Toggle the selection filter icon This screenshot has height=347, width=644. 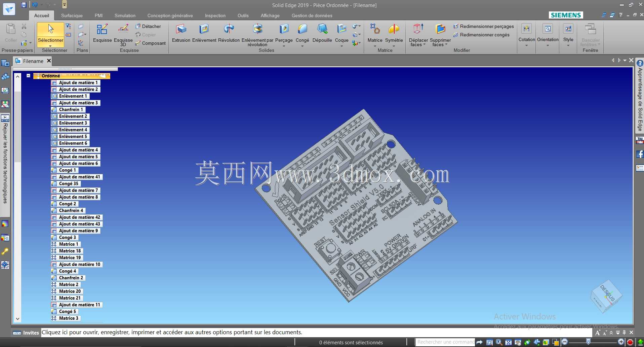click(68, 26)
